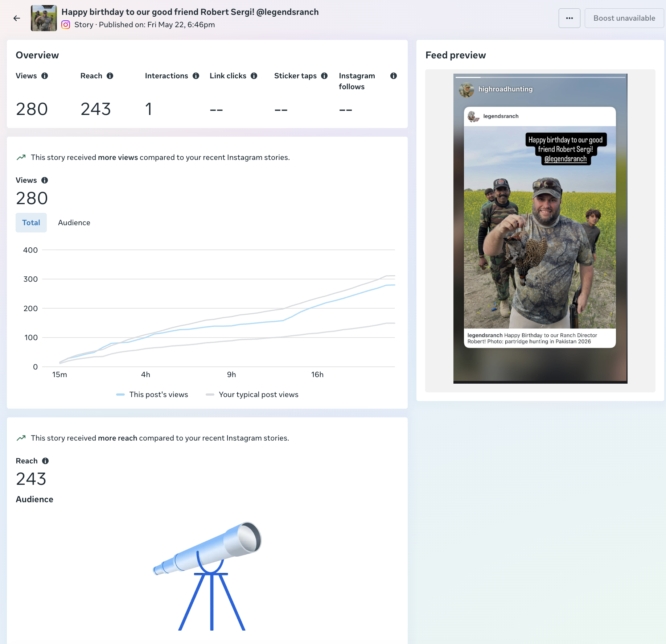Select the Total tab
The width and height of the screenshot is (666, 644).
31,223
